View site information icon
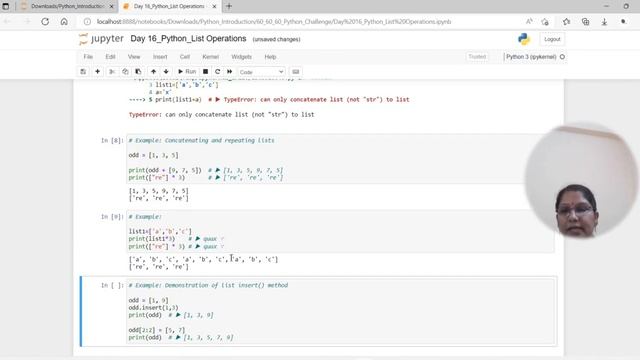640x360 pixels. click(x=87, y=22)
